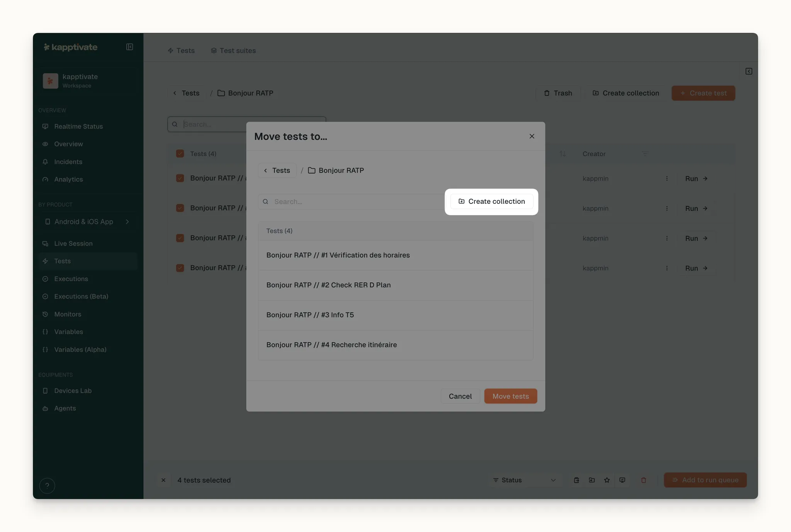Click the kapptivate logo
This screenshot has height=532, width=791.
[70, 47]
